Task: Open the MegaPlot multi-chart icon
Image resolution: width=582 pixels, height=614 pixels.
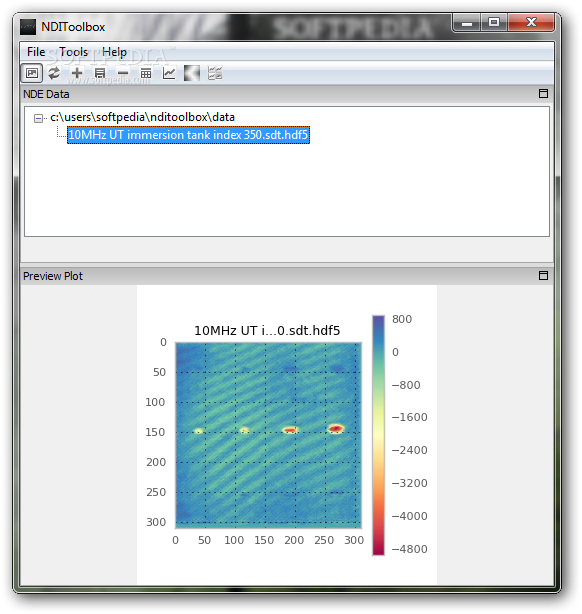Action: pos(215,73)
